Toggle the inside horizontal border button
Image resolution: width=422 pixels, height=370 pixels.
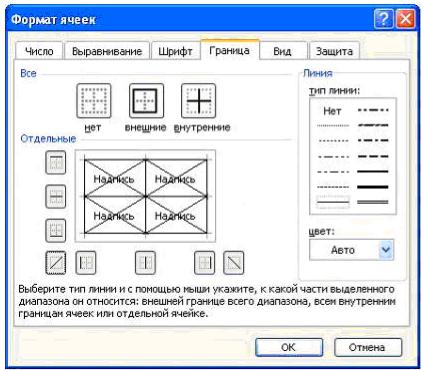click(x=56, y=196)
